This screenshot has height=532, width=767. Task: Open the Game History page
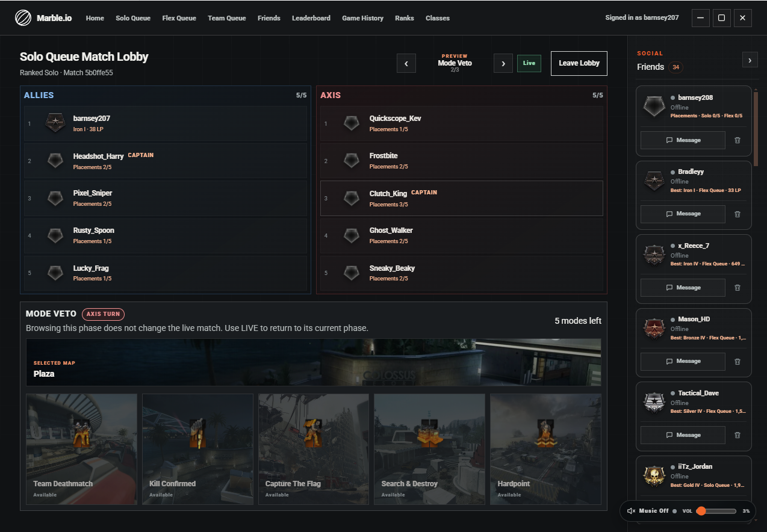(363, 18)
